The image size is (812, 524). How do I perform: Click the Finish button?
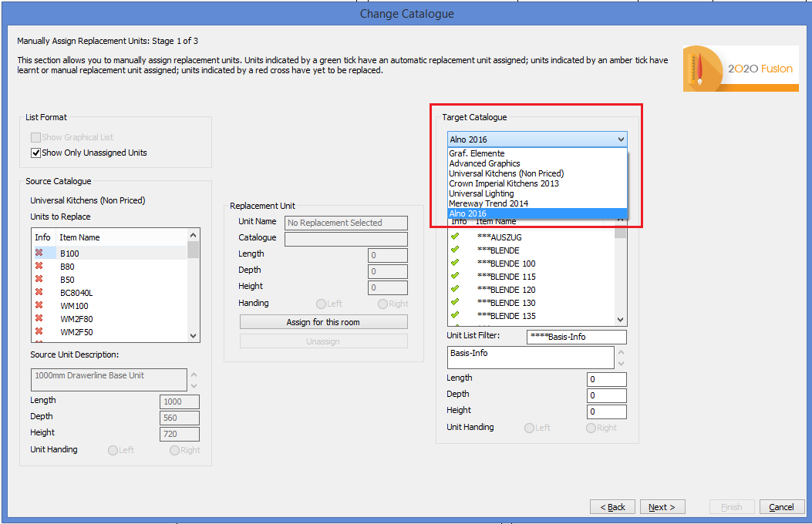tap(732, 507)
